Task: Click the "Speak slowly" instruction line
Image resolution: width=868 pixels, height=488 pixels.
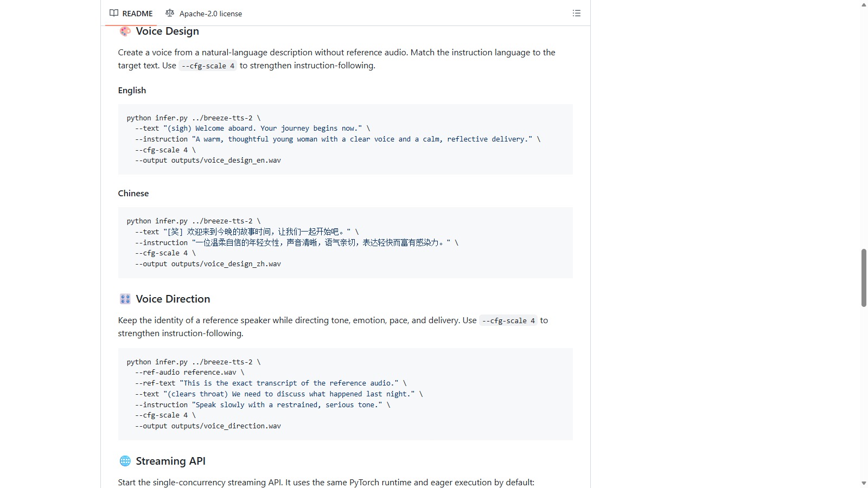Action: [263, 405]
